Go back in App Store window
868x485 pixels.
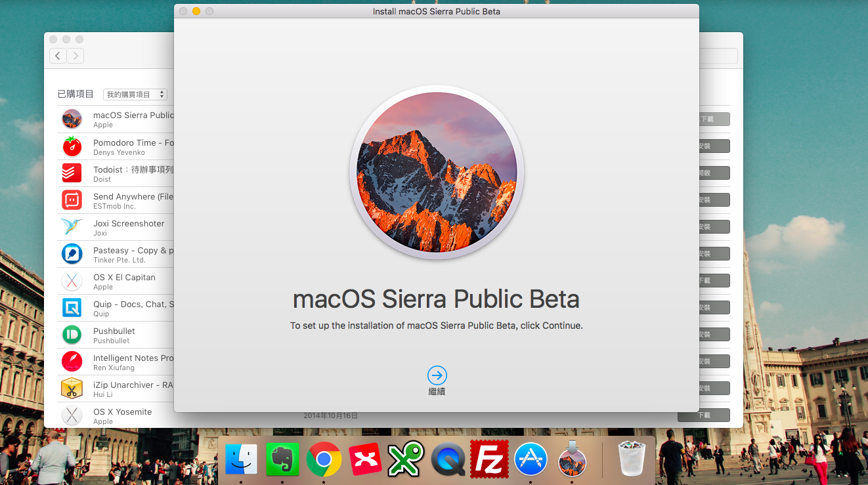tap(58, 56)
